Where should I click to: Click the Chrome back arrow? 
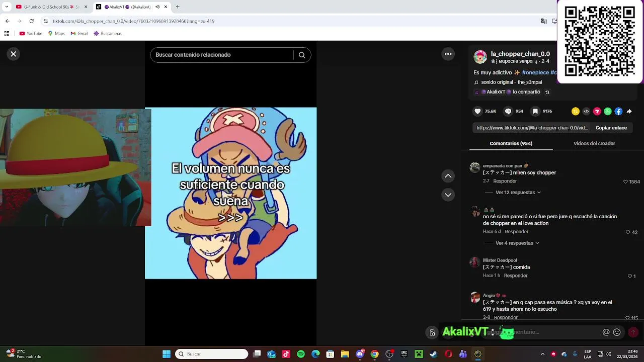click(x=8, y=21)
